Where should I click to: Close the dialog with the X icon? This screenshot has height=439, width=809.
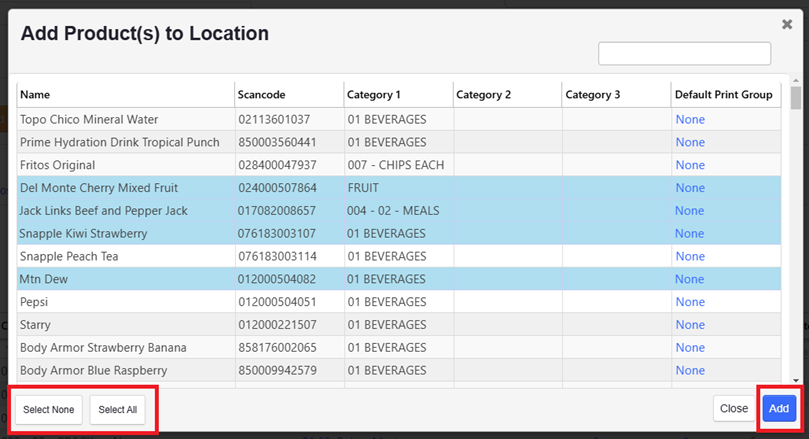pyautogui.click(x=787, y=24)
